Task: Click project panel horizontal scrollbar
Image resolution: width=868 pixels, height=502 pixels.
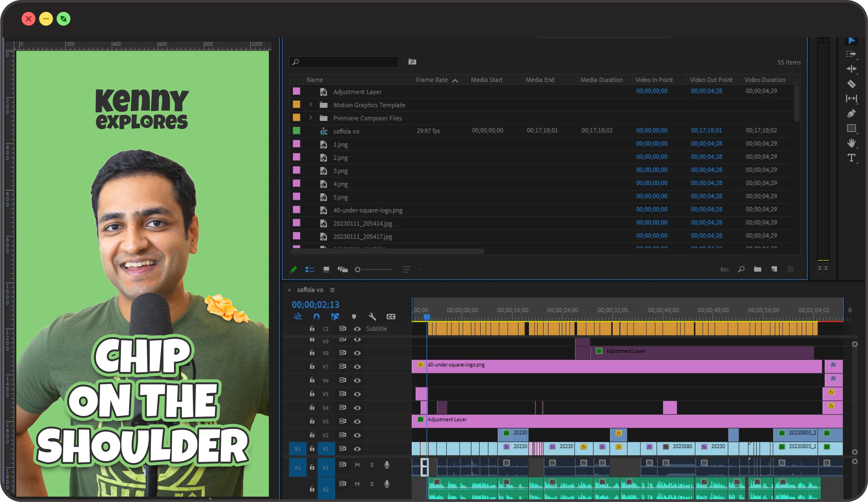Action: [x=388, y=251]
